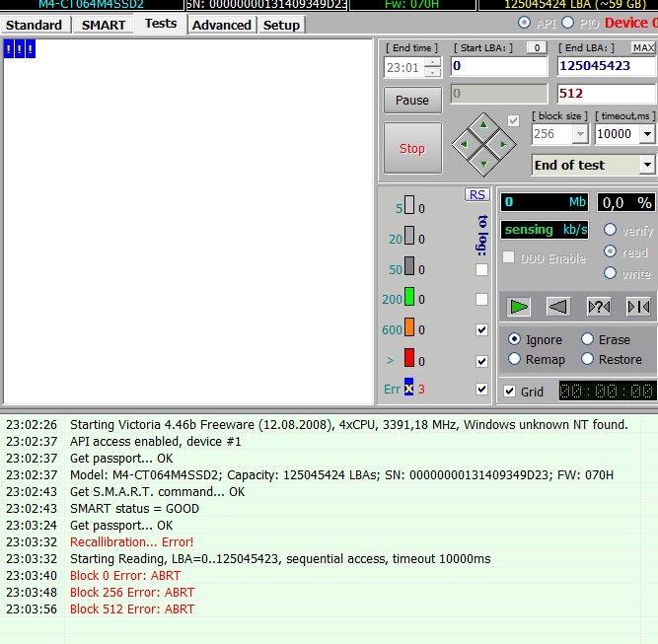Image resolution: width=658 pixels, height=644 pixels.
Task: Switch to the SMART tab
Action: pos(104,25)
